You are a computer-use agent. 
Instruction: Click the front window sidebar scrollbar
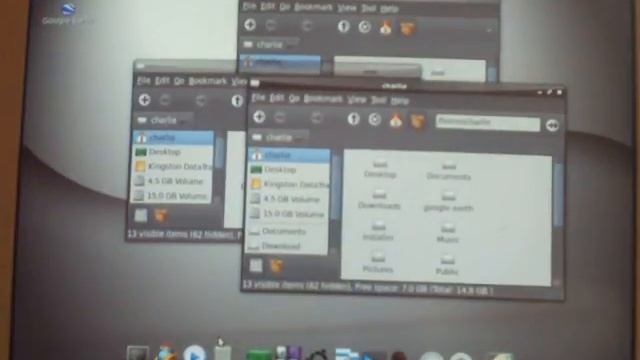tap(336, 188)
